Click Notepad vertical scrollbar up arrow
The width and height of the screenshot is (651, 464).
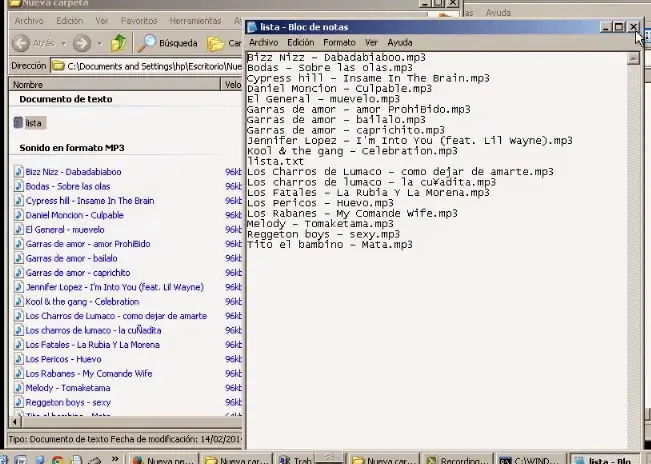click(633, 59)
